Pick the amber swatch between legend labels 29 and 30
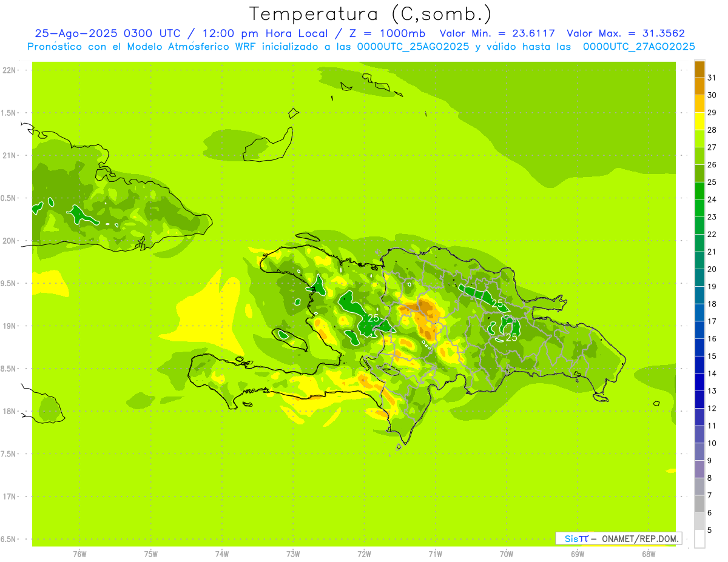 699,104
